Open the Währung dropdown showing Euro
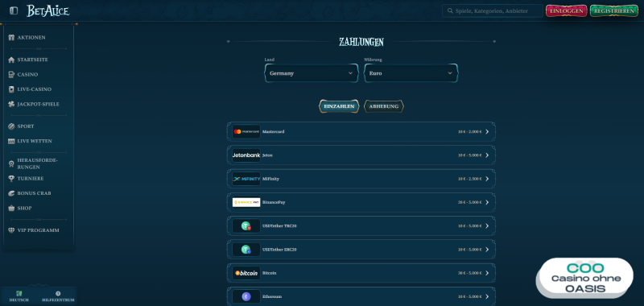Image resolution: width=644 pixels, height=306 pixels. [411, 73]
